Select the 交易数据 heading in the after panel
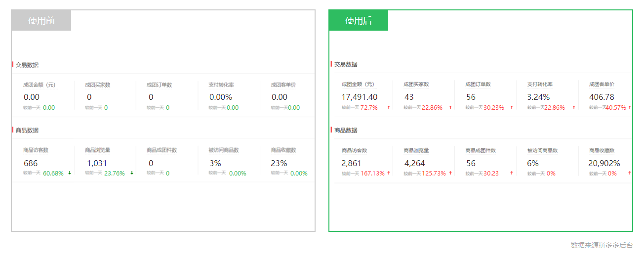 346,64
